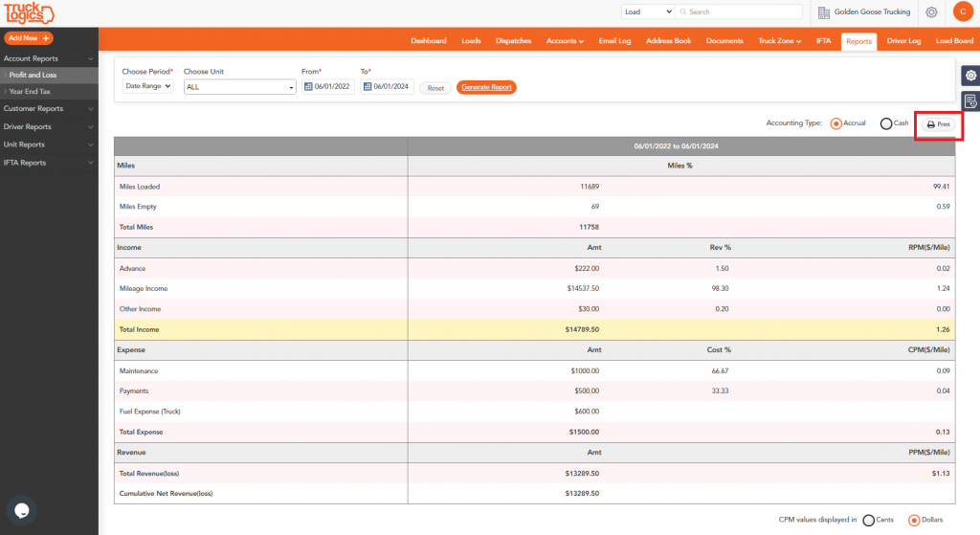Open the Email Log tab
The height and width of the screenshot is (535, 980).
pyautogui.click(x=614, y=41)
